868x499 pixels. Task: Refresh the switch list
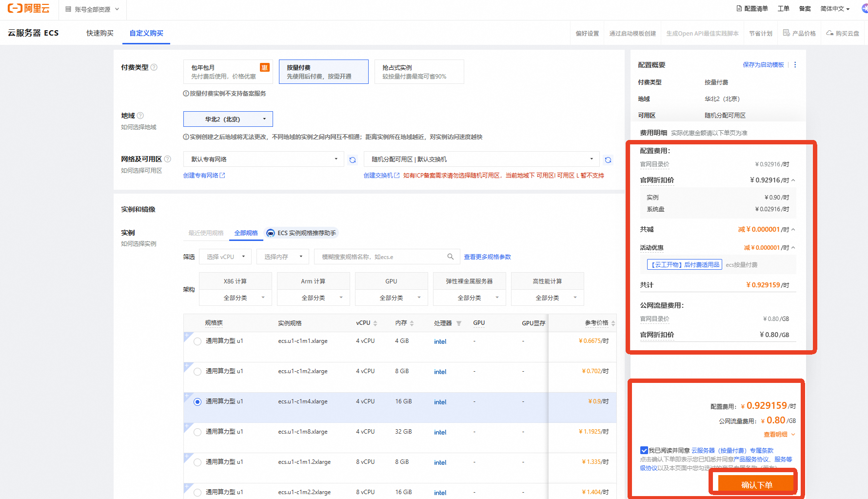pos(608,160)
